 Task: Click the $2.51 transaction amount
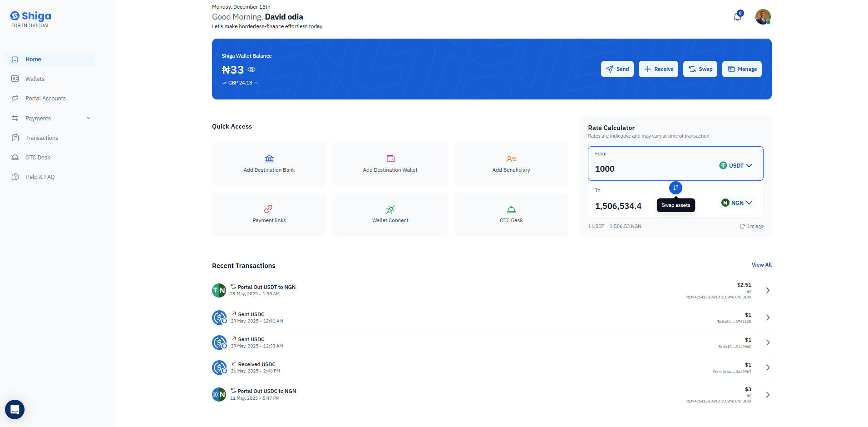point(744,285)
